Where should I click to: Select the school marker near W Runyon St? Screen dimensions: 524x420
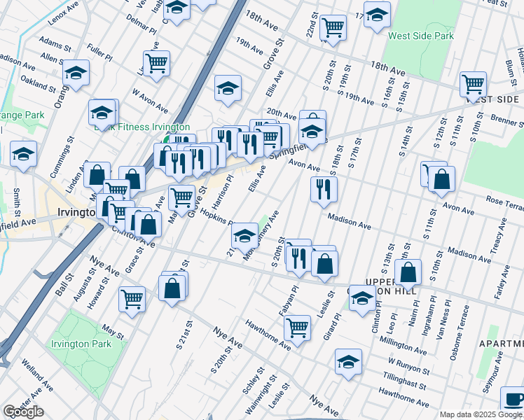348,363
